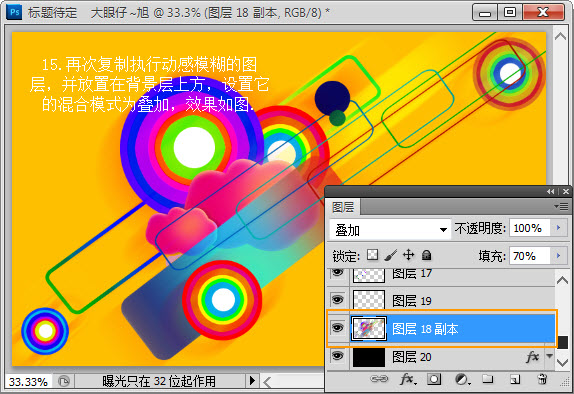The height and width of the screenshot is (394, 574).
Task: Lock position move-arrows icon
Action: coord(408,255)
